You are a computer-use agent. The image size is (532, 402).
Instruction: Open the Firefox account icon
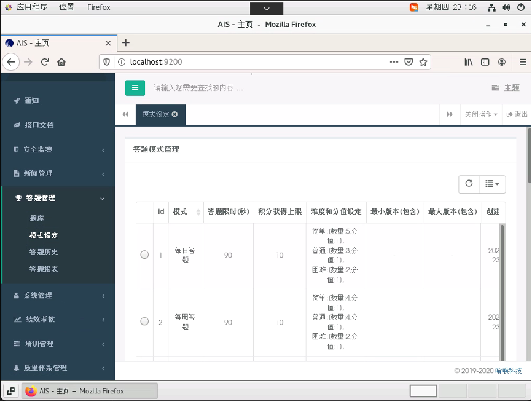click(x=502, y=62)
